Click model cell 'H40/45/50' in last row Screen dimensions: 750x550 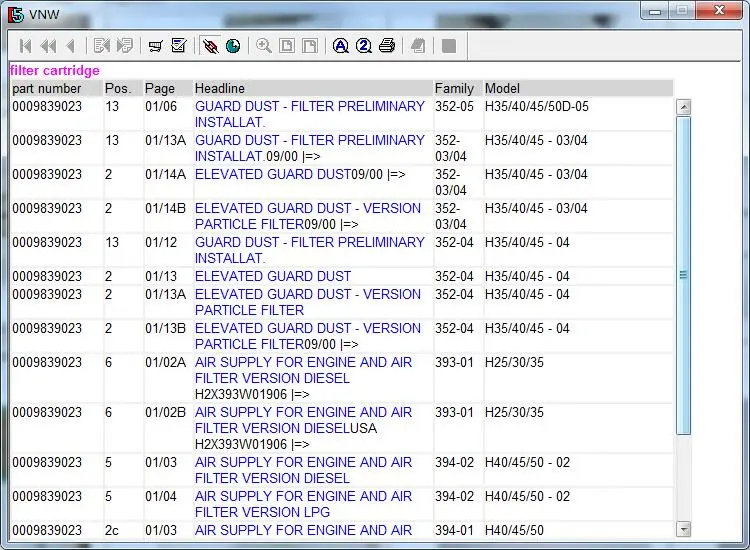pos(514,530)
